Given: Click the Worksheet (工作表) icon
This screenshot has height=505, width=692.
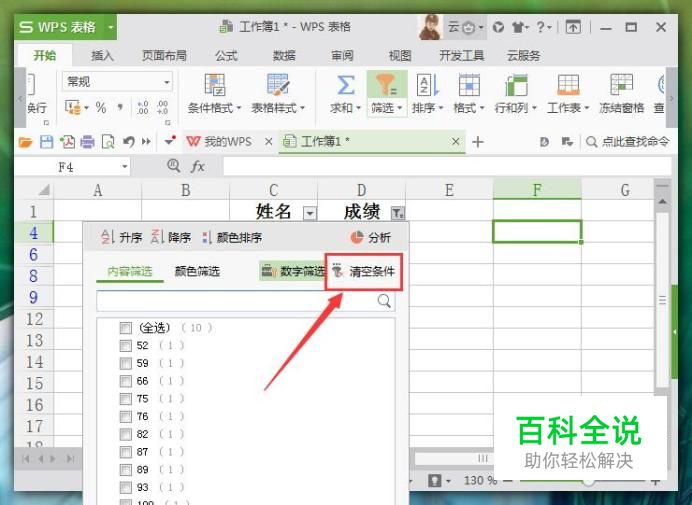Looking at the screenshot, I should tap(568, 85).
